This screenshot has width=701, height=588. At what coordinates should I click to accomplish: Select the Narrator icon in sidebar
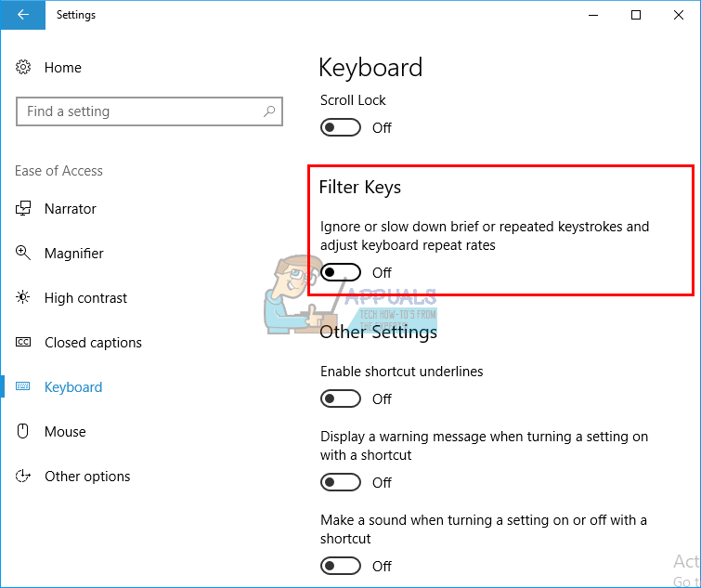24,209
